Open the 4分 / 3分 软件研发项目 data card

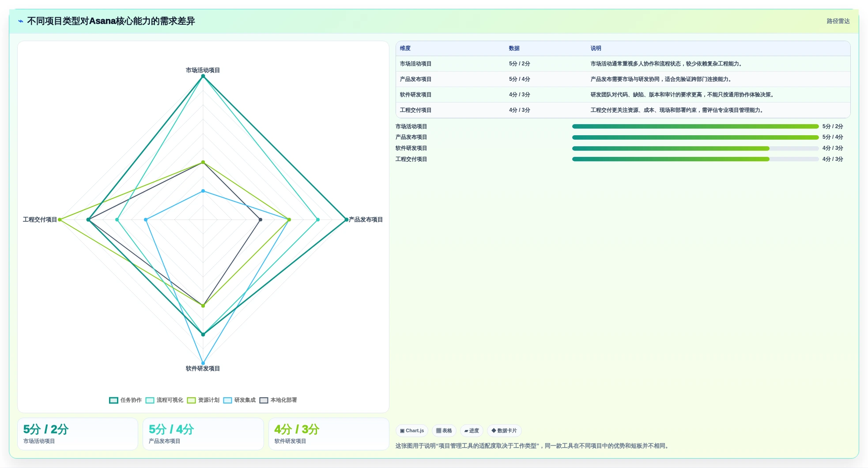pyautogui.click(x=329, y=434)
